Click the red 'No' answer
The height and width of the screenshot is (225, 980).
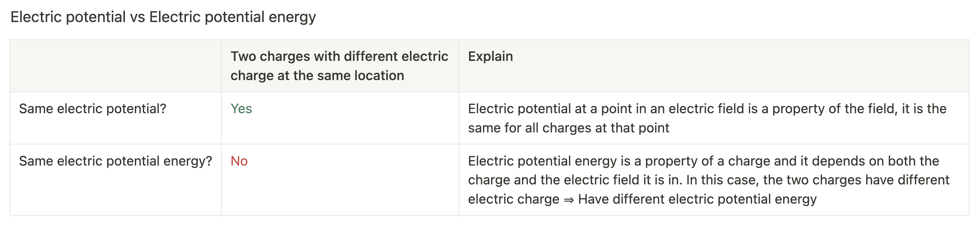pyautogui.click(x=239, y=161)
